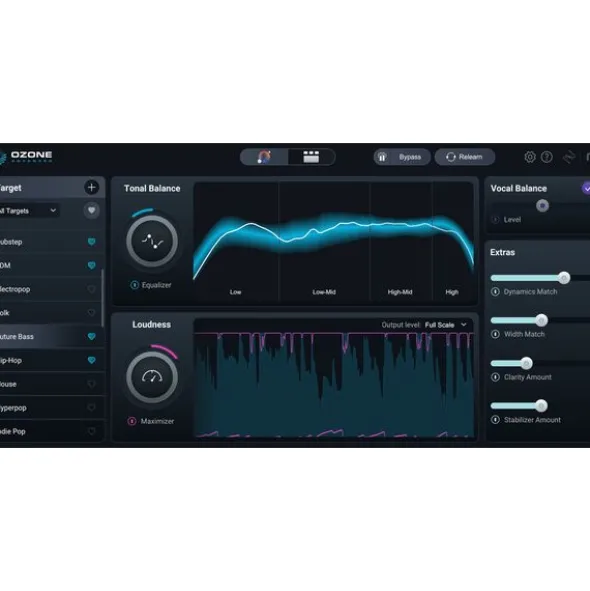Click the iZotope wave logo icon
Screen dimensions: 590x591
point(569,157)
